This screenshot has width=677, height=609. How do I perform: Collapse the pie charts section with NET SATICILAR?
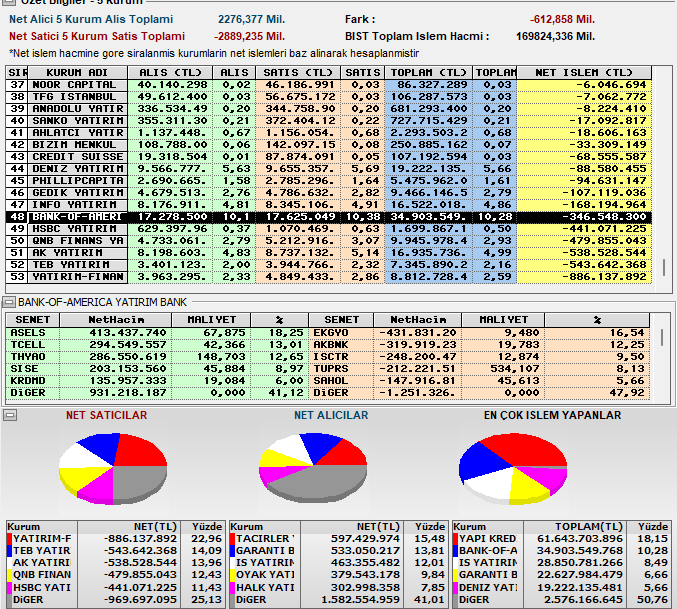[9, 415]
